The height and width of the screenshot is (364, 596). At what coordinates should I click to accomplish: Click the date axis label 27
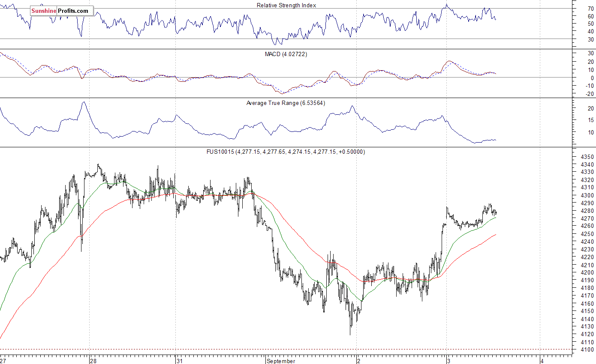[x=3, y=361]
